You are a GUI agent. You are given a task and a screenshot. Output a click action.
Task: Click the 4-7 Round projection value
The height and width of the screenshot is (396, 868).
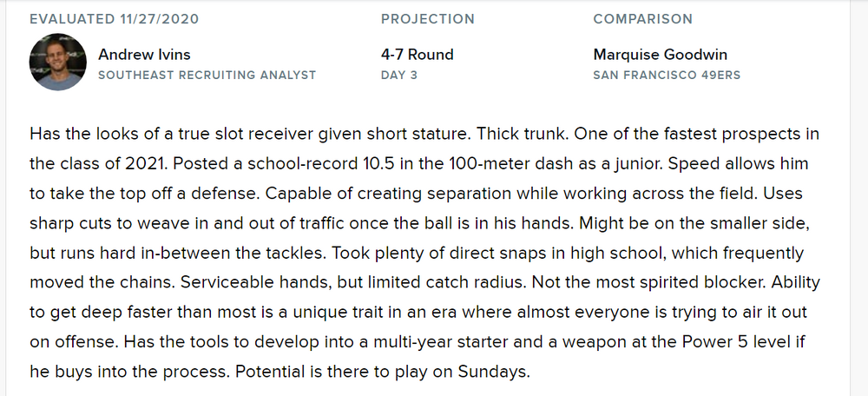417,54
